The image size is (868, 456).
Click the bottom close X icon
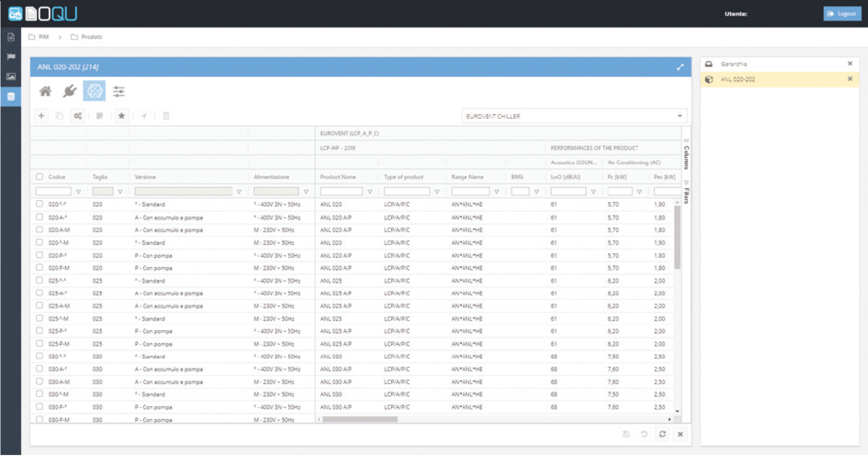(680, 434)
